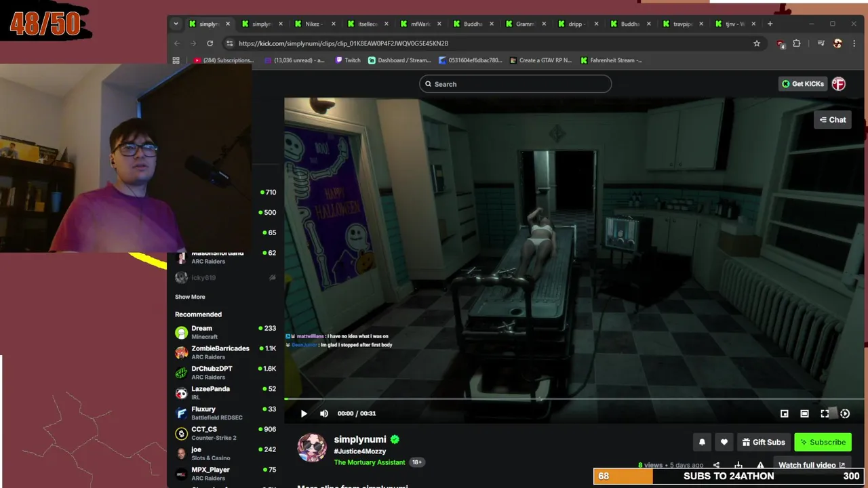868x488 pixels.
Task: Open simplynumi channel avatar
Action: [x=312, y=448]
